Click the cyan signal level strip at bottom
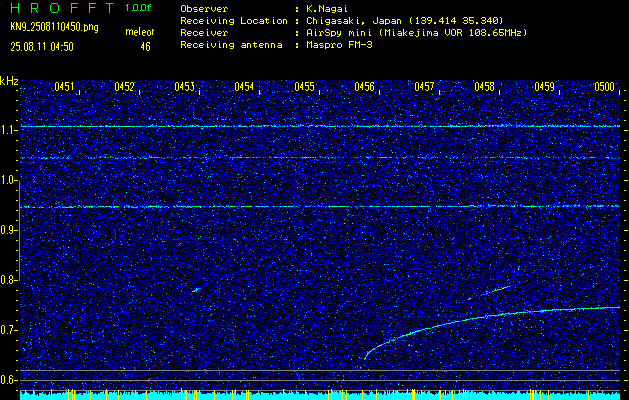Image resolution: width=629 pixels, height=400 pixels. [x=320, y=396]
